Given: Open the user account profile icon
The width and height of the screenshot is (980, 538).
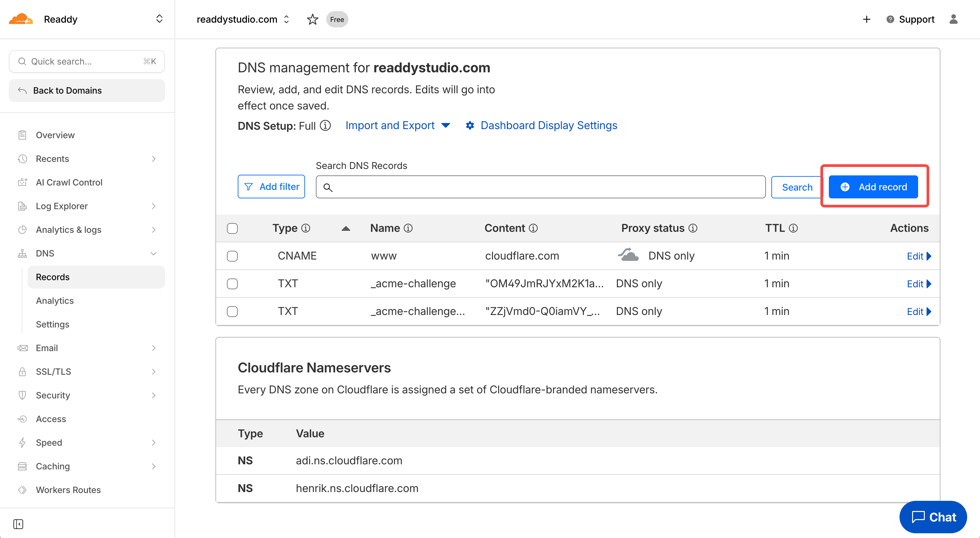Looking at the screenshot, I should point(953,19).
